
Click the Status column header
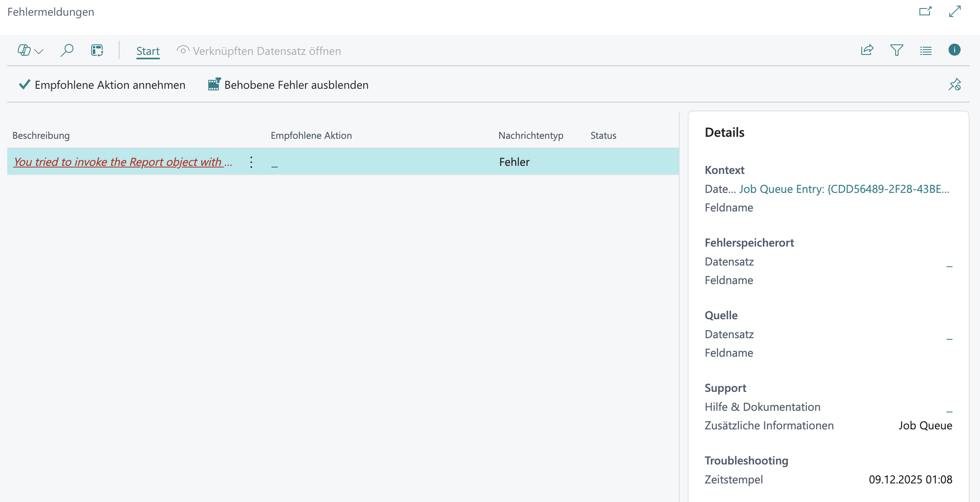[x=603, y=136]
